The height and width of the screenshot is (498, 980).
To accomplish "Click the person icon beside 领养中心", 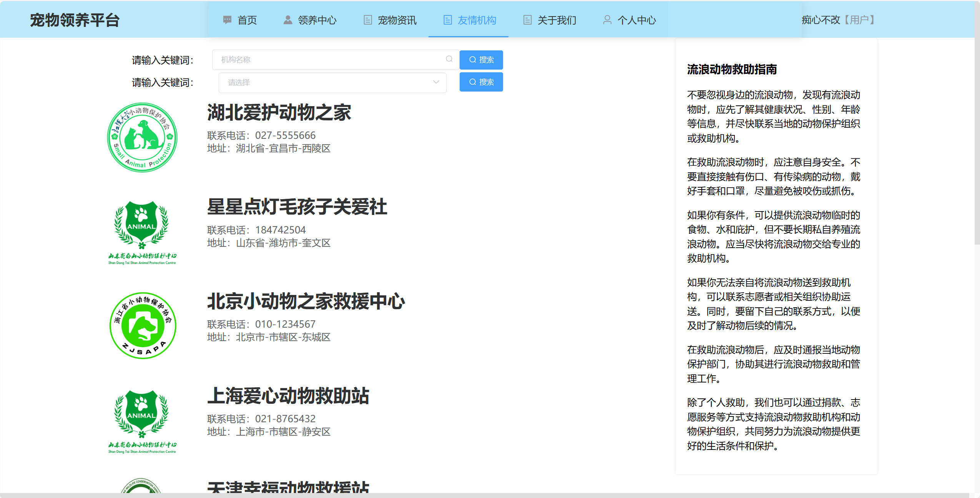I will pos(287,20).
